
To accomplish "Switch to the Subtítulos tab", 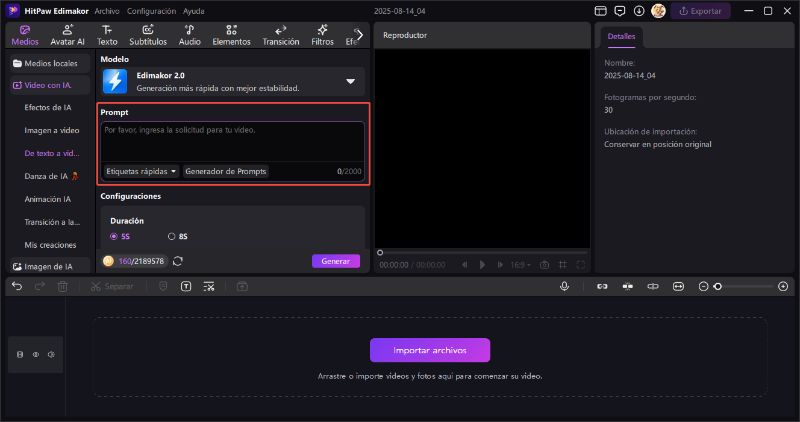I will click(148, 36).
